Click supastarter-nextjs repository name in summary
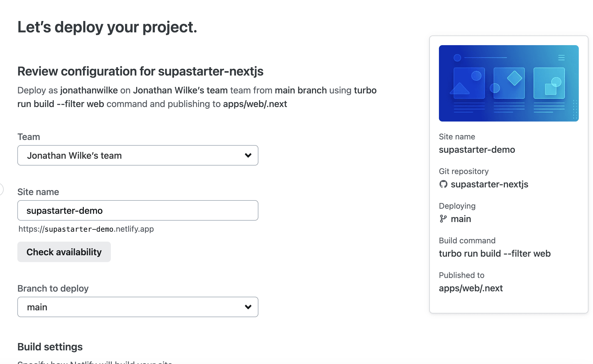The image size is (593, 364). 489,184
